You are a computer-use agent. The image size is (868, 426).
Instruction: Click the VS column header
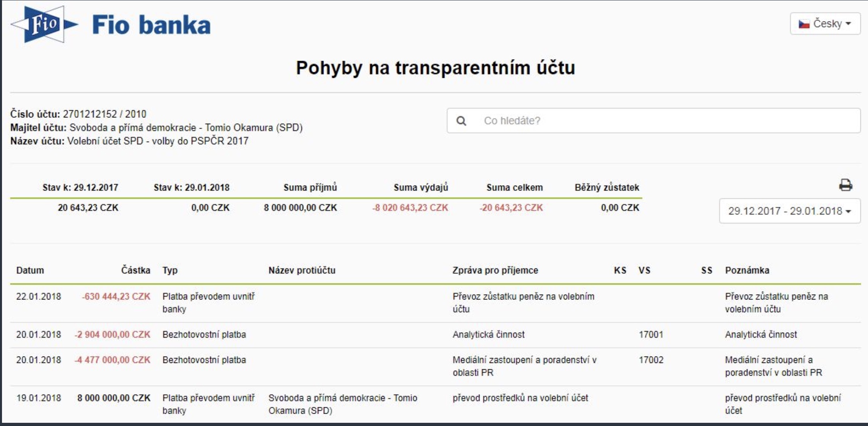644,270
